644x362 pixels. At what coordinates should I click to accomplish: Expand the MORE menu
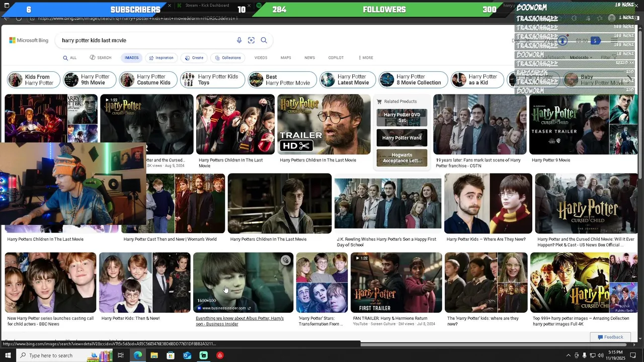coord(366,58)
